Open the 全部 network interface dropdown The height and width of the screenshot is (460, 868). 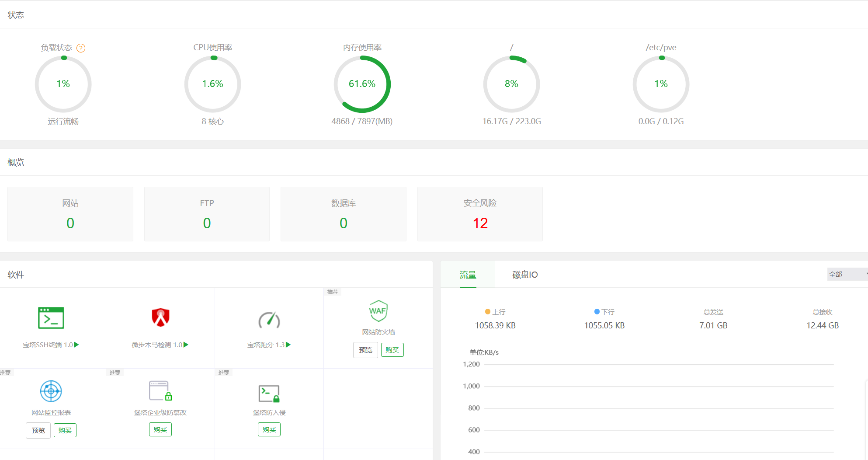[x=847, y=274]
